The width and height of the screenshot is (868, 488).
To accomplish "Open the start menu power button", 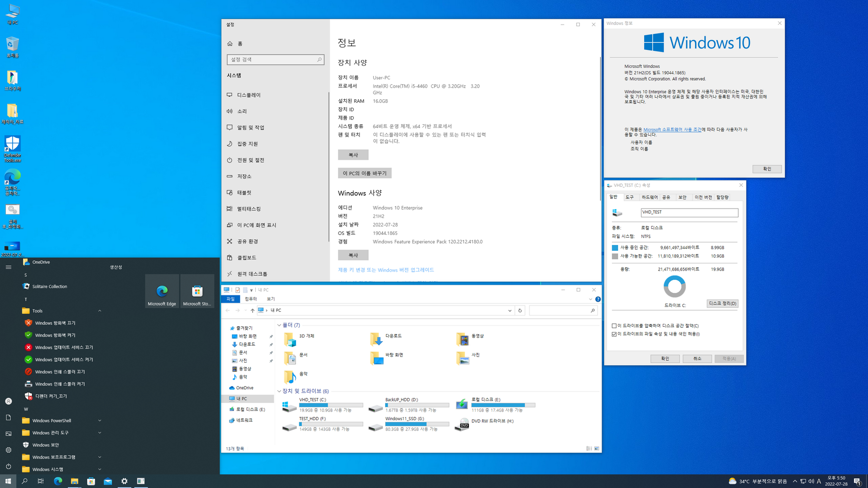I will [x=8, y=466].
